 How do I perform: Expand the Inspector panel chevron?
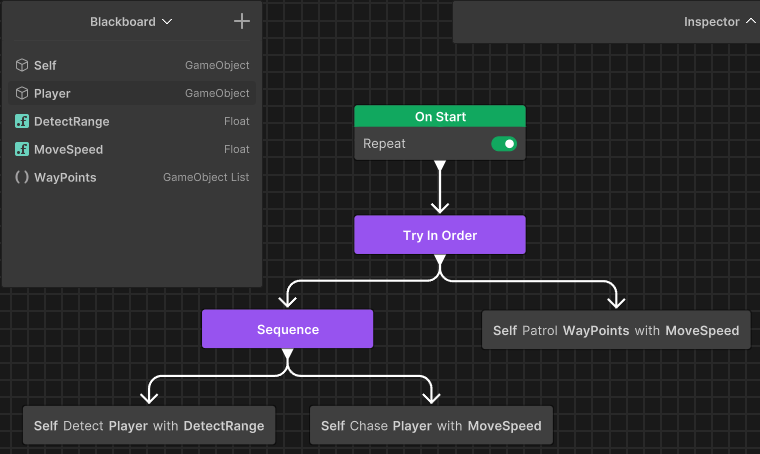(751, 21)
